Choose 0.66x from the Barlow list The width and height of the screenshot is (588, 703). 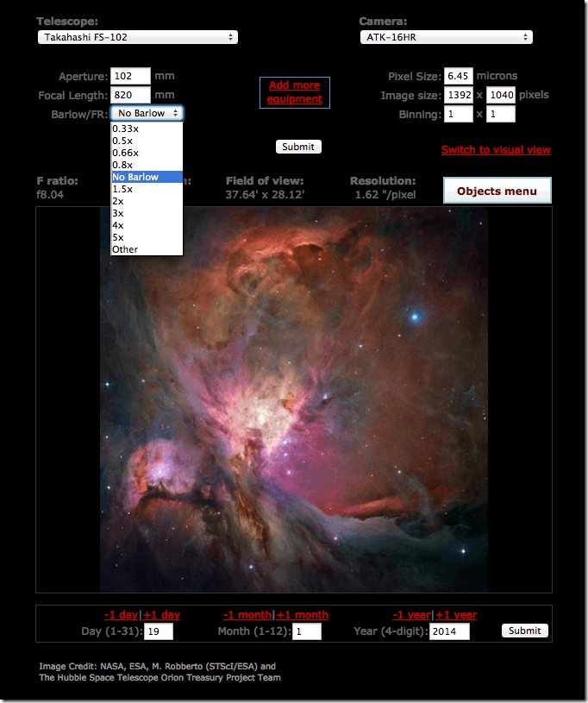pos(147,153)
